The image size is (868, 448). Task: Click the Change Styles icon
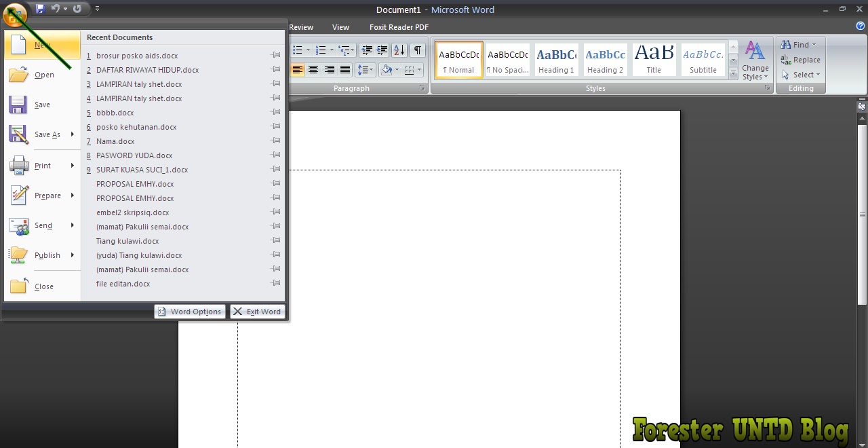click(755, 60)
